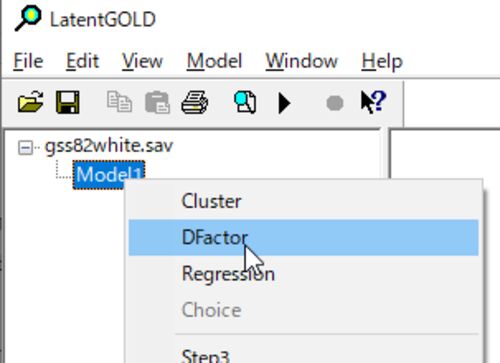Choose Regression from the context menu
This screenshot has width=500, height=363.
[x=303, y=274]
